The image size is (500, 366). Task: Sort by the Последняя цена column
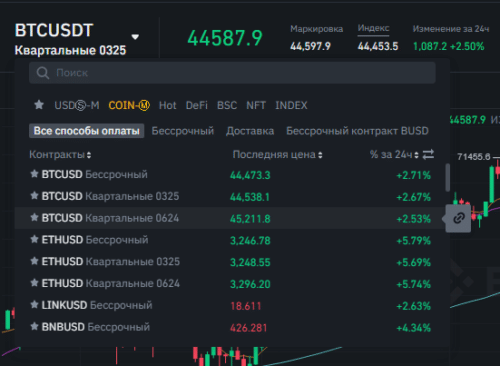(277, 155)
